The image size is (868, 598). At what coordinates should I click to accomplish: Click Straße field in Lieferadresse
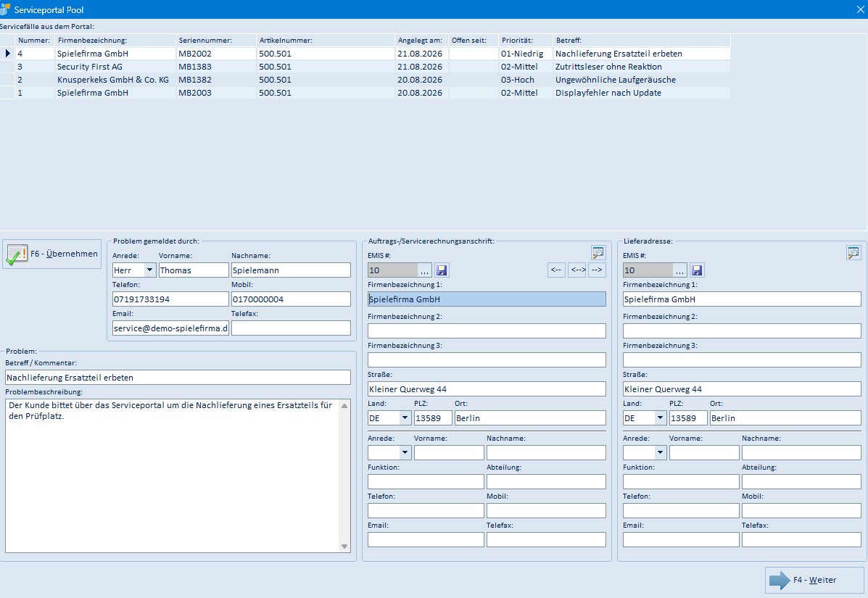(x=742, y=389)
